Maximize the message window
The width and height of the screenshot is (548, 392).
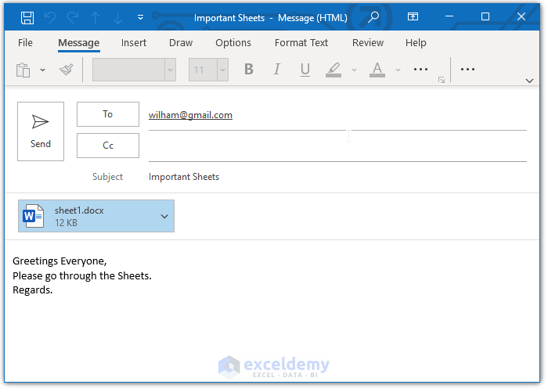coord(485,16)
